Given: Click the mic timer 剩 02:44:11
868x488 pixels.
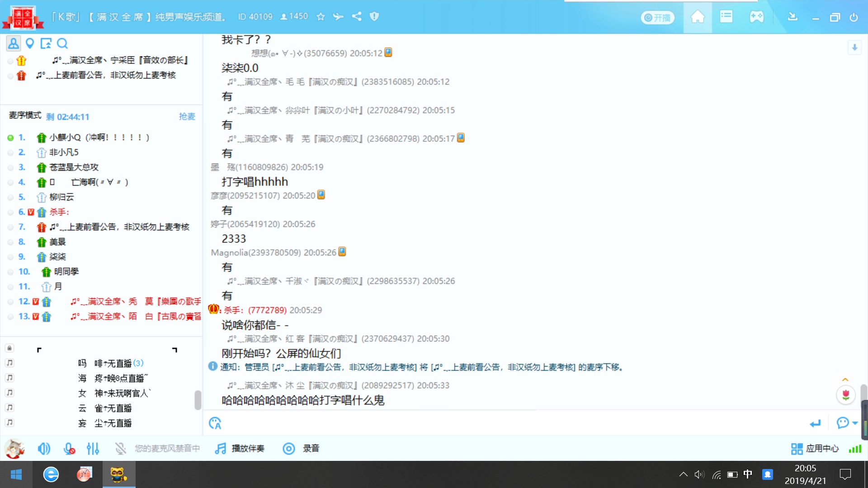Looking at the screenshot, I should point(68,117).
